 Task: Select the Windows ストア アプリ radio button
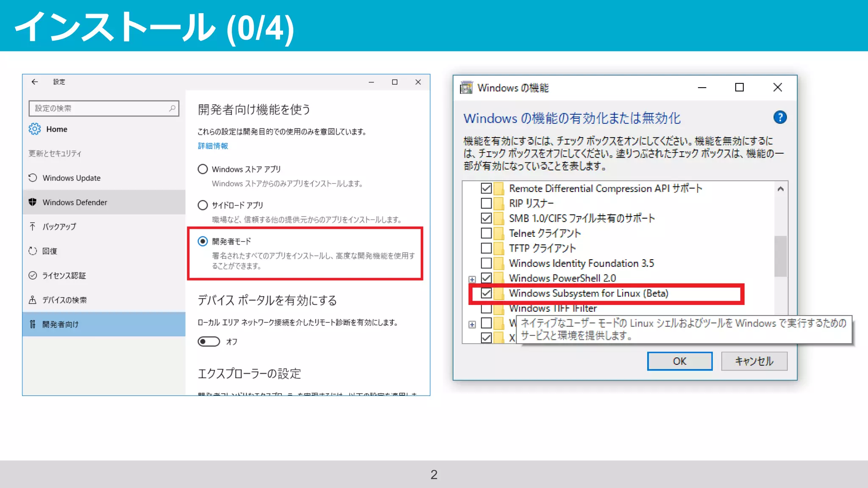point(203,169)
